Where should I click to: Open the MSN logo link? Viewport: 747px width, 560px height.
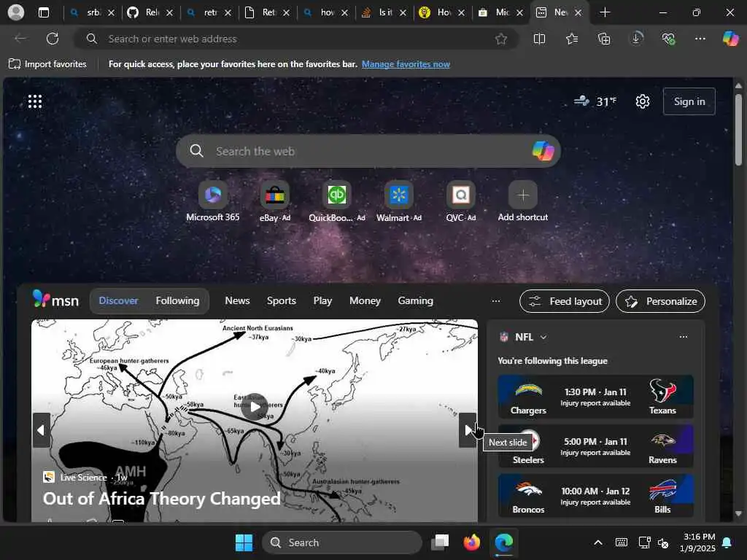pos(55,300)
